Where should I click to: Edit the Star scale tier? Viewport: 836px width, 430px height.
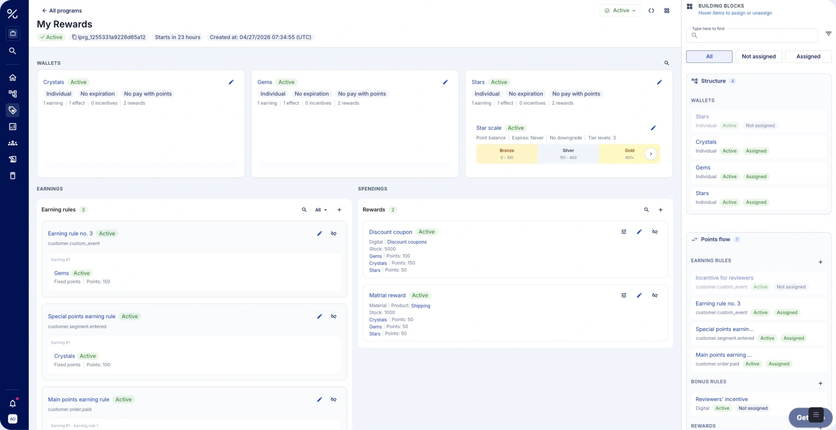(653, 128)
